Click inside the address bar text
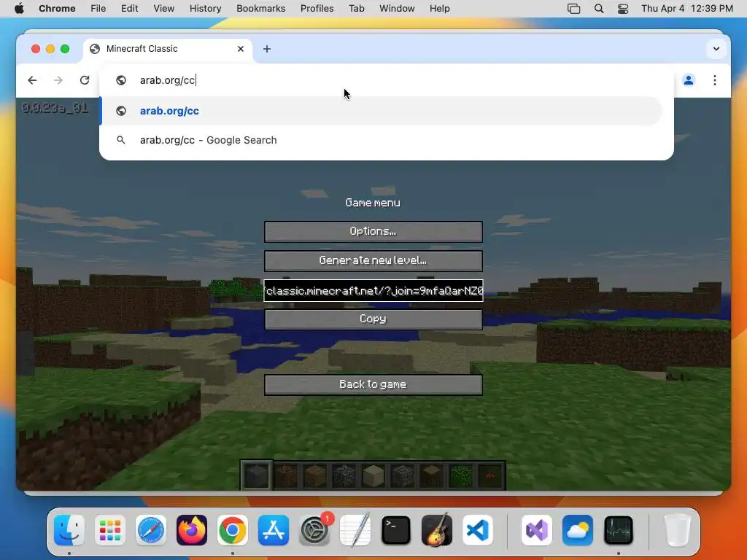747x560 pixels. click(x=168, y=80)
